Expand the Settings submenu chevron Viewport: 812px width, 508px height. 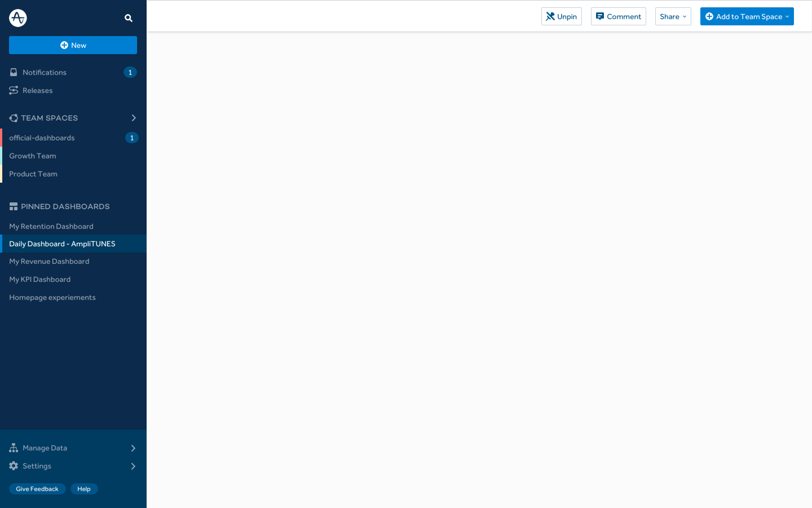tap(134, 466)
